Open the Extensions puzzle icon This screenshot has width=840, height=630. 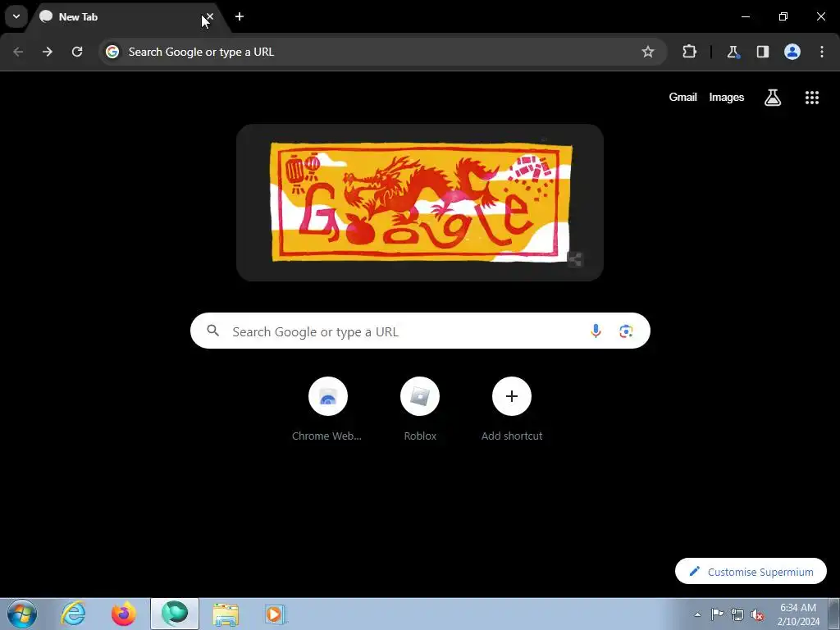point(689,52)
